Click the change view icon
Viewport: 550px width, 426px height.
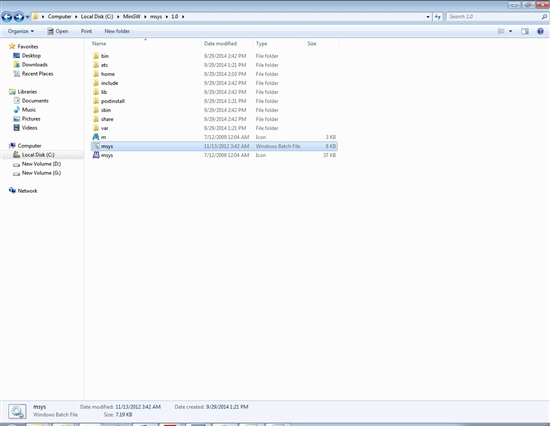point(501,31)
